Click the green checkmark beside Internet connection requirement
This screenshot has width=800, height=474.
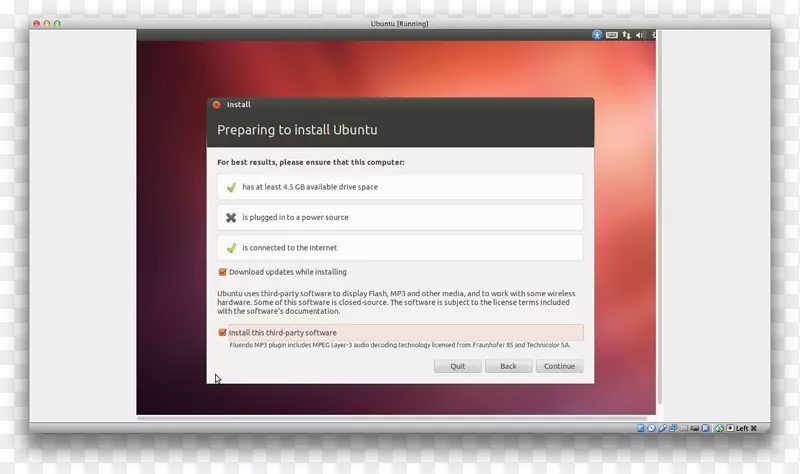(x=231, y=248)
